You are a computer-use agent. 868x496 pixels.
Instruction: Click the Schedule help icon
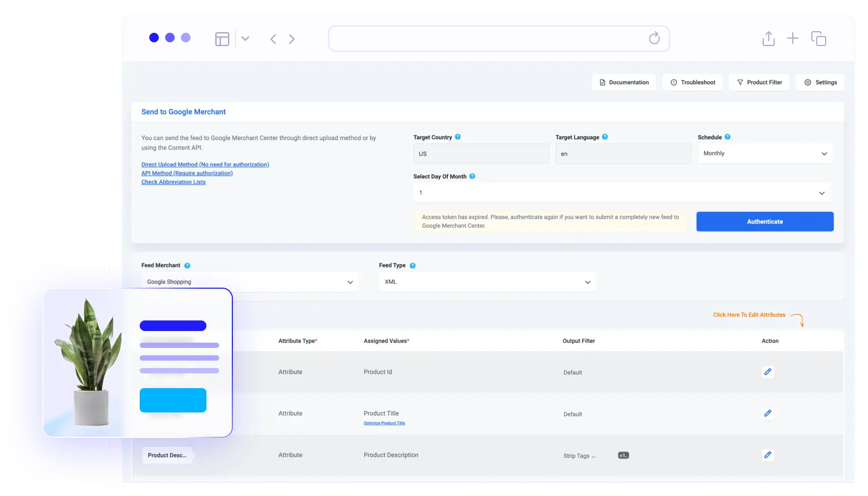pyautogui.click(x=728, y=137)
